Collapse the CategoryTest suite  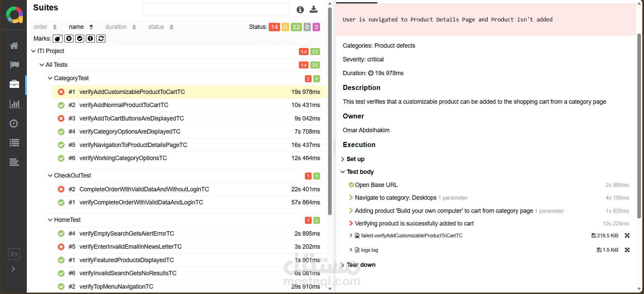[x=50, y=78]
